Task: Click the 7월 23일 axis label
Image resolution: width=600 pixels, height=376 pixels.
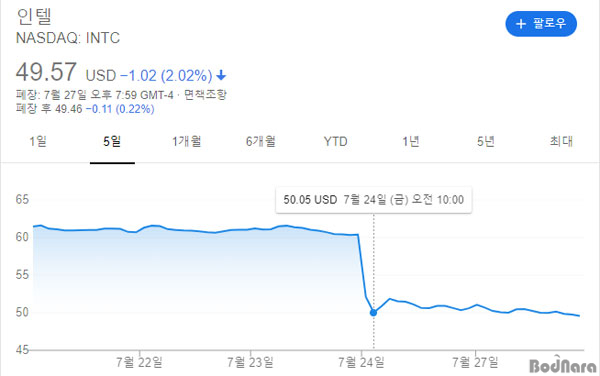Action: [250, 362]
